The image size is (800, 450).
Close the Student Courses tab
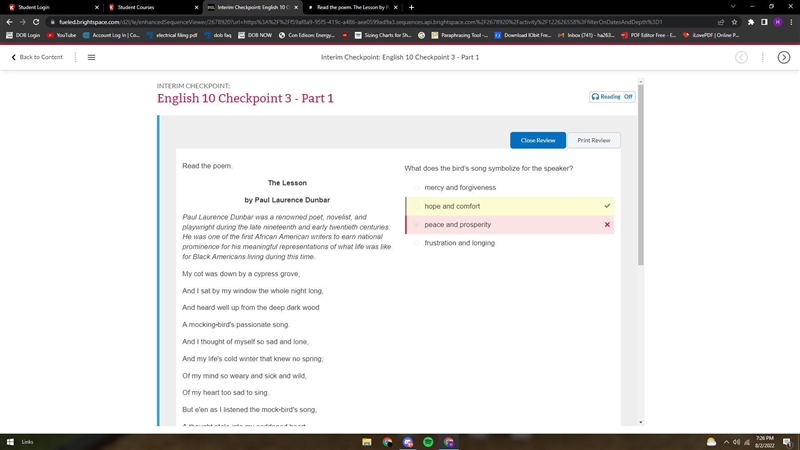tap(196, 7)
